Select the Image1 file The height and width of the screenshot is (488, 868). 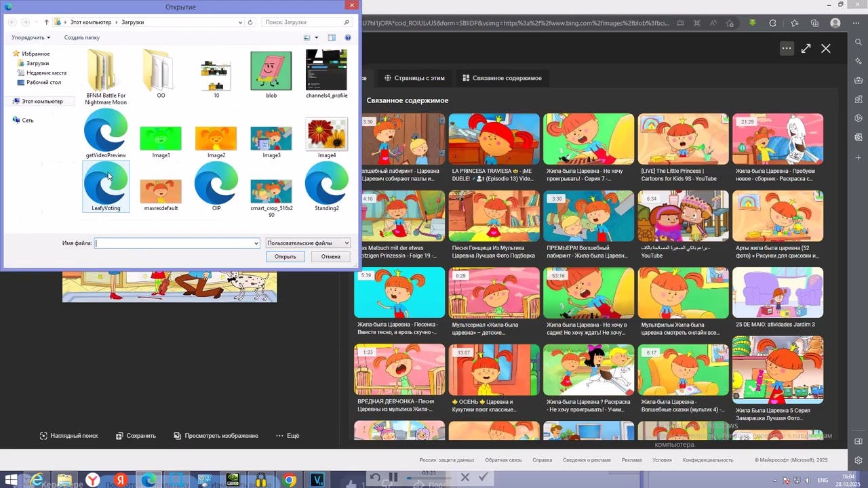(161, 142)
